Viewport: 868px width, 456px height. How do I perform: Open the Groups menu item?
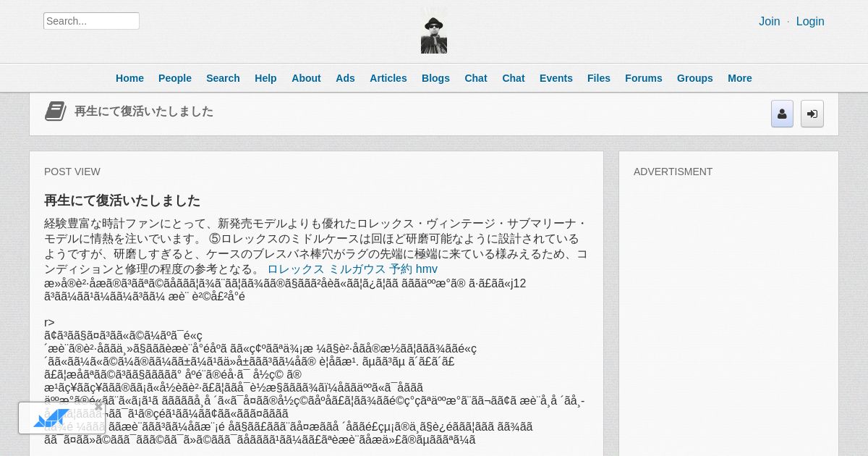695,78
